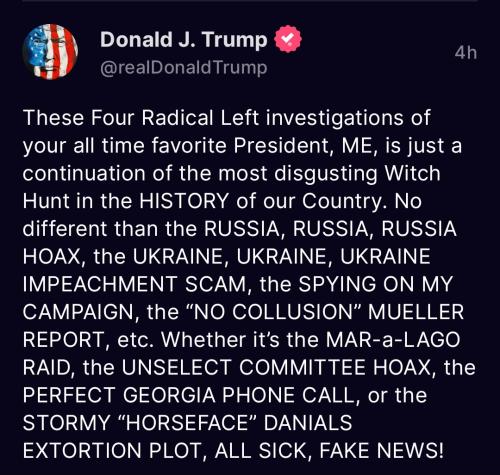The height and width of the screenshot is (475, 500).
Task: Click the phrase "Witch" in the post
Action: click(x=412, y=173)
